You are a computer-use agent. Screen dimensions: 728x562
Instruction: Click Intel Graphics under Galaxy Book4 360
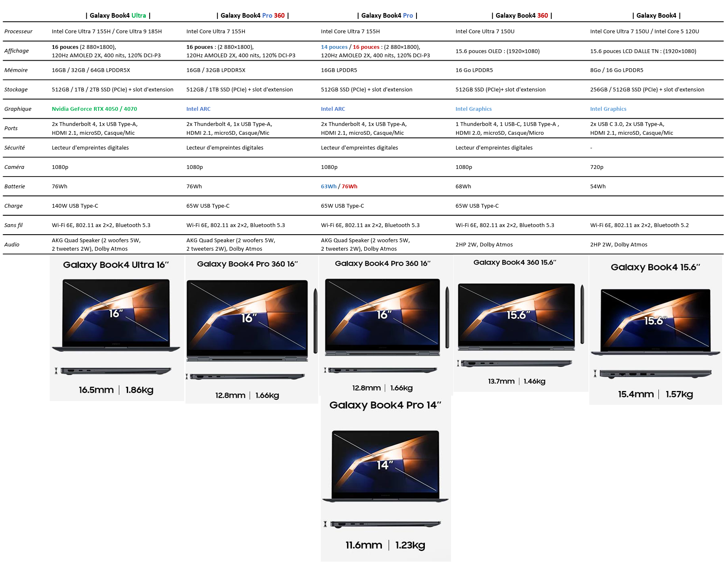pyautogui.click(x=474, y=109)
